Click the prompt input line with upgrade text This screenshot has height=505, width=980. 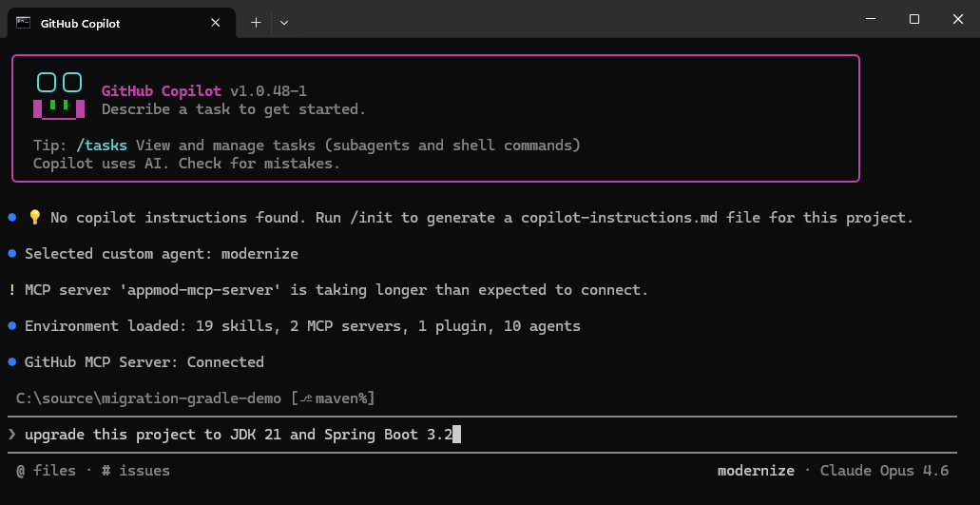click(x=482, y=435)
